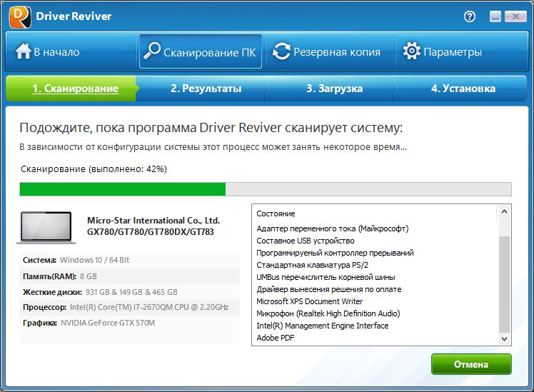Click the scroll down arrow in status list
Image resolution: width=534 pixels, height=392 pixels.
click(x=504, y=339)
